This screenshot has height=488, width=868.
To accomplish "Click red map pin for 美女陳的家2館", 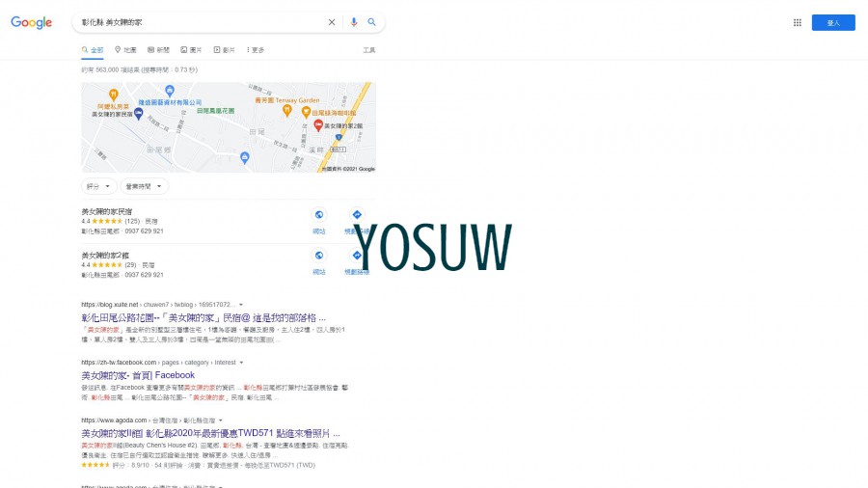I will (x=318, y=125).
